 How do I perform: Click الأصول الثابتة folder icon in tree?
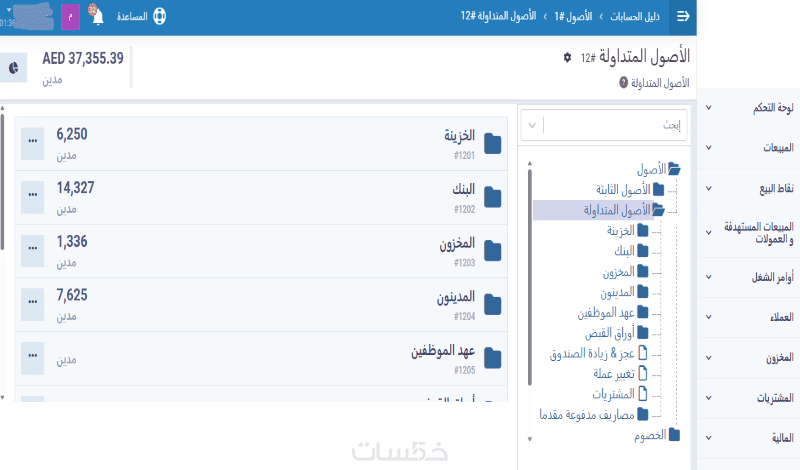pos(658,189)
